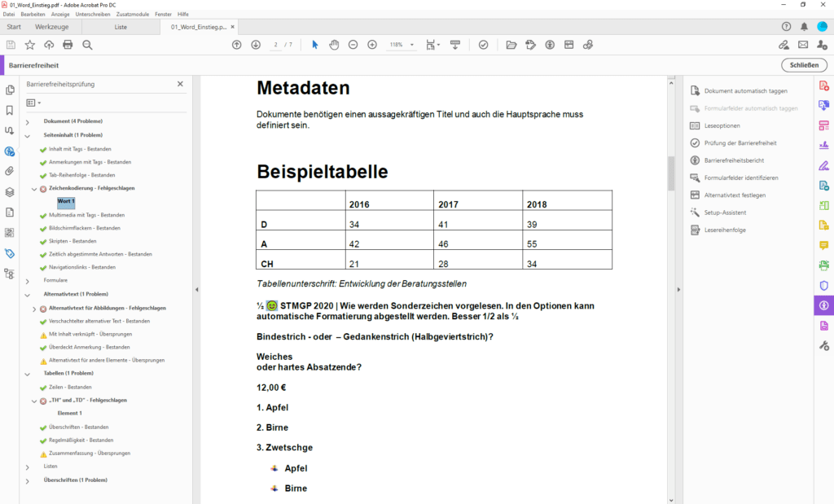Click Leseoptionen in tools pane
This screenshot has height=504, width=834.
722,126
